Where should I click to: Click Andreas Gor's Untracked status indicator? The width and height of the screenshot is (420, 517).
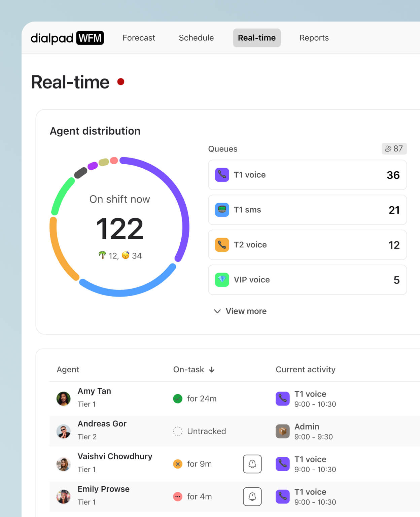[x=178, y=431]
